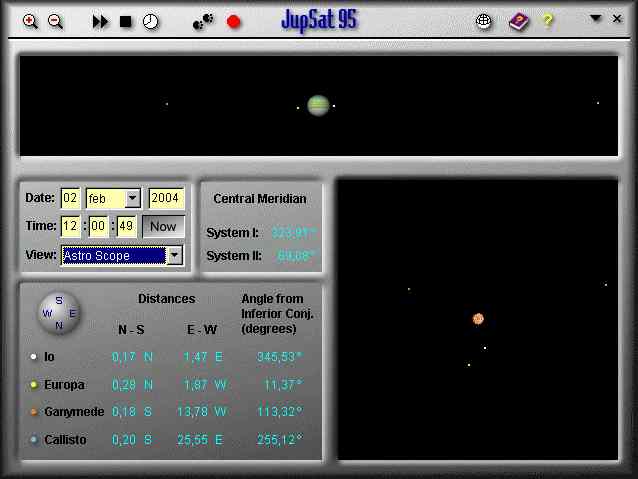This screenshot has width=638, height=479.
Task: Click the hour field showing 12
Action: pyautogui.click(x=70, y=226)
